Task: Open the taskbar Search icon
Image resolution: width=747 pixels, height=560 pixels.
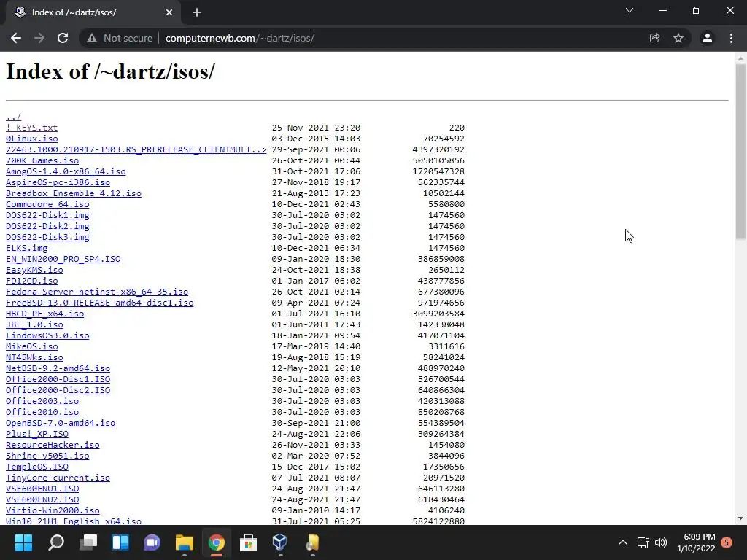Action: pos(55,542)
